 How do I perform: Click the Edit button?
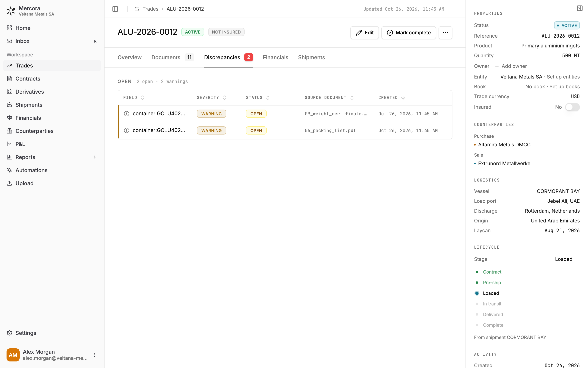coord(364,33)
